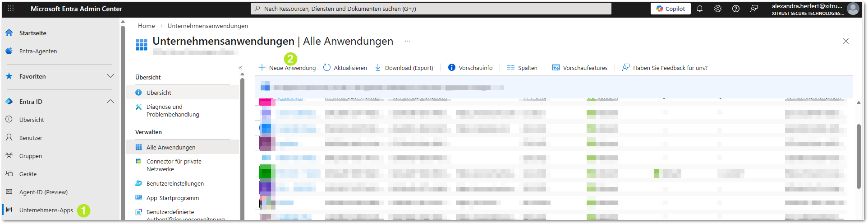This screenshot has width=868, height=224.
Task: Open Benutzer in sidebar
Action: click(31, 138)
